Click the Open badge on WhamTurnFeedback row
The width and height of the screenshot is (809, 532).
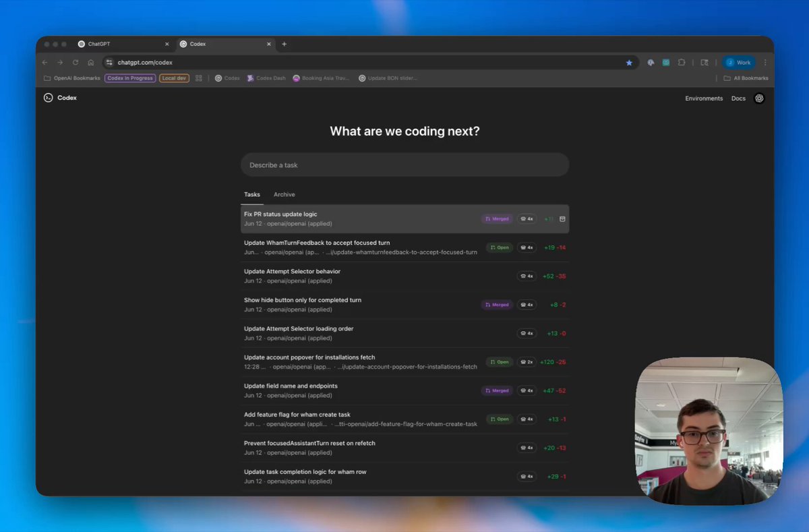point(500,247)
